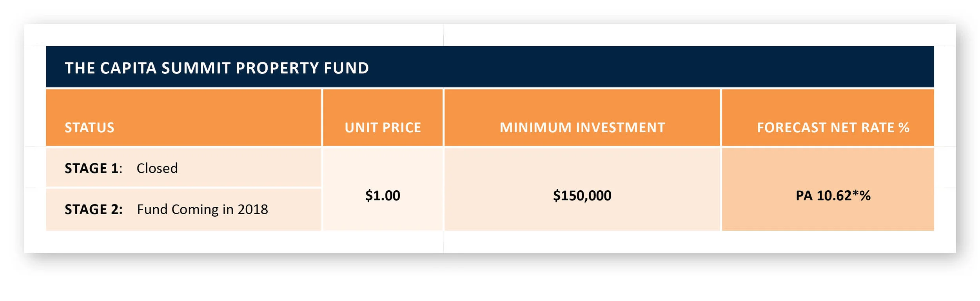This screenshot has width=980, height=301.
Task: Click the word INVESTMENT in the header
Action: 621,128
